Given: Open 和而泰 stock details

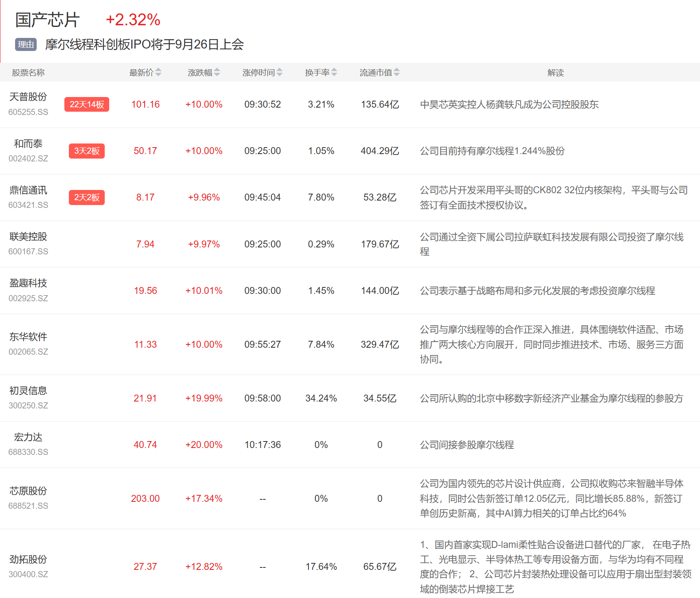Looking at the screenshot, I should pos(28,143).
